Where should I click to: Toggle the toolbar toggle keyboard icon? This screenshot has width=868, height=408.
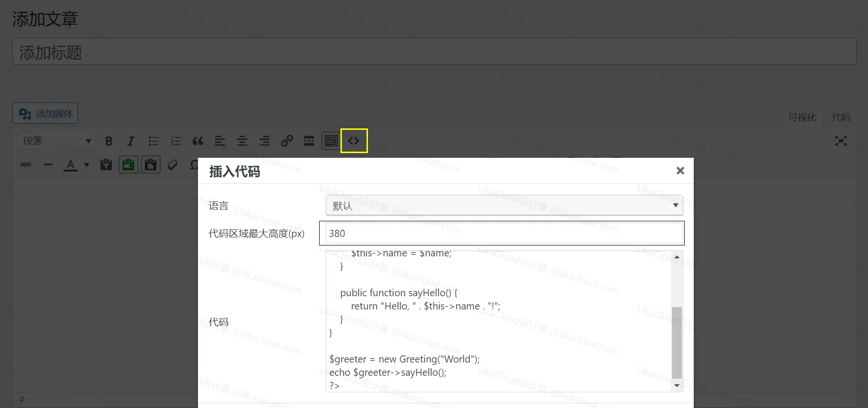[331, 141]
